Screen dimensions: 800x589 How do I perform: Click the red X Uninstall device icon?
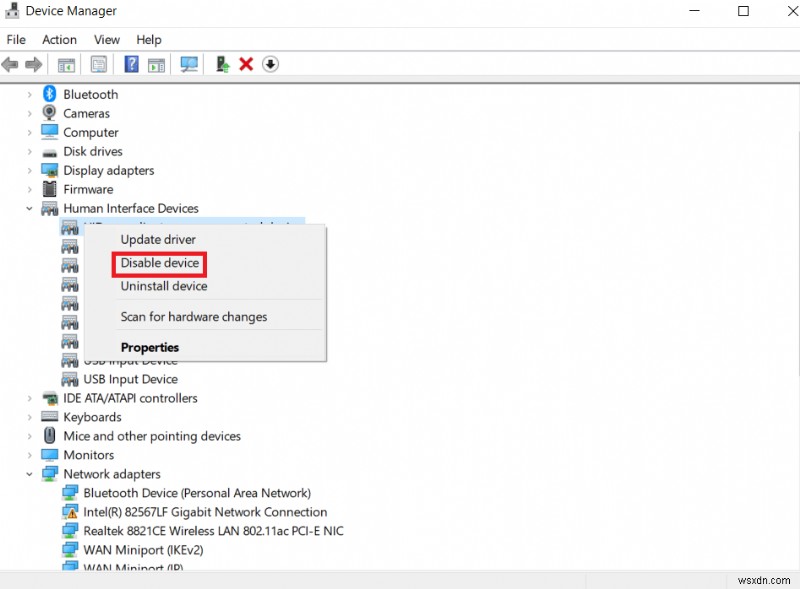(x=246, y=64)
